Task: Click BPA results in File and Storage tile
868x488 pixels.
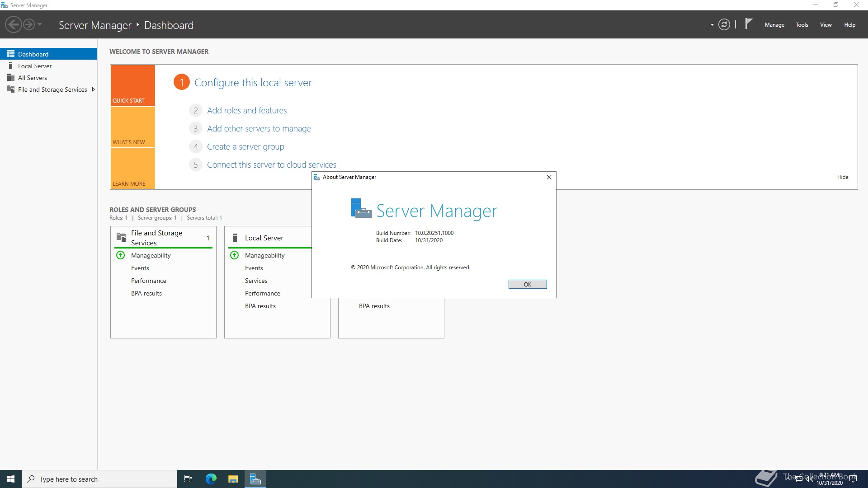Action: [146, 293]
